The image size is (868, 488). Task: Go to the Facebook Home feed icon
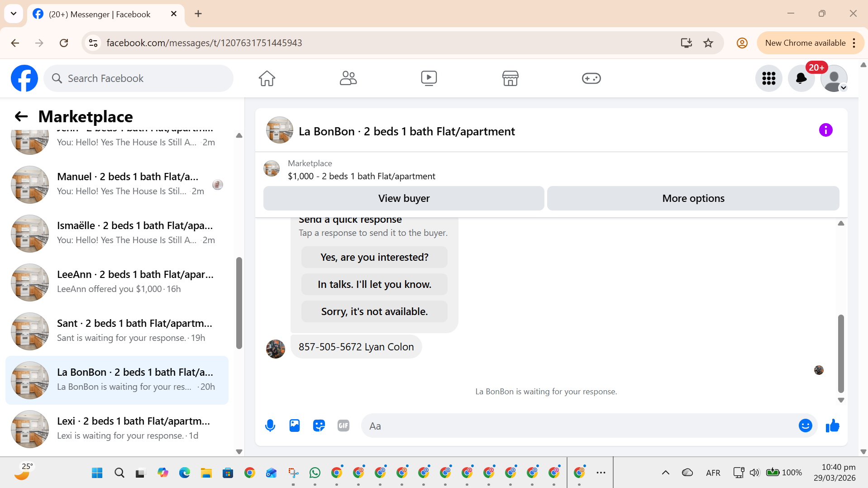coord(267,78)
